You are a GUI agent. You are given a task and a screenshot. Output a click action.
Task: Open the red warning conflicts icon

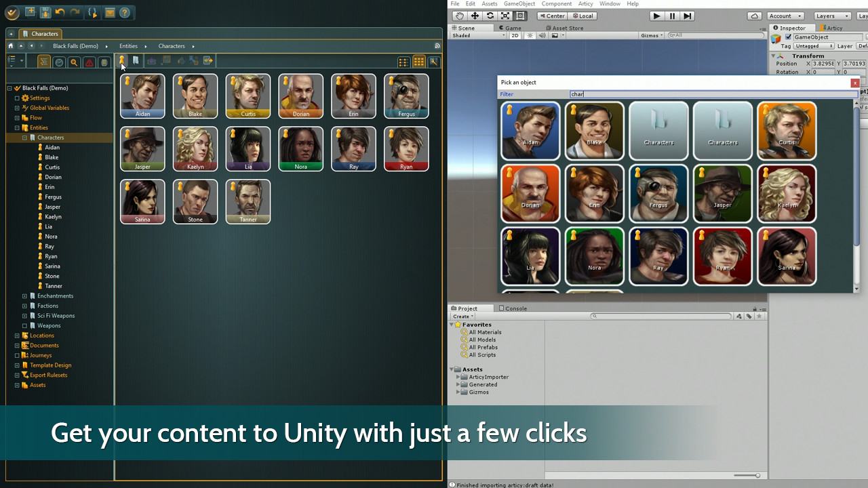[x=89, y=62]
